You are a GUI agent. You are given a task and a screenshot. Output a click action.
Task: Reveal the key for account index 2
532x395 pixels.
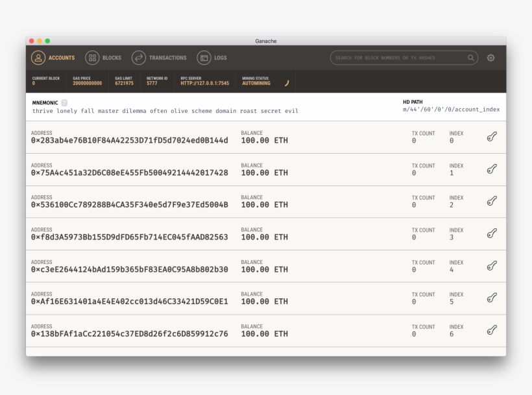coord(492,201)
